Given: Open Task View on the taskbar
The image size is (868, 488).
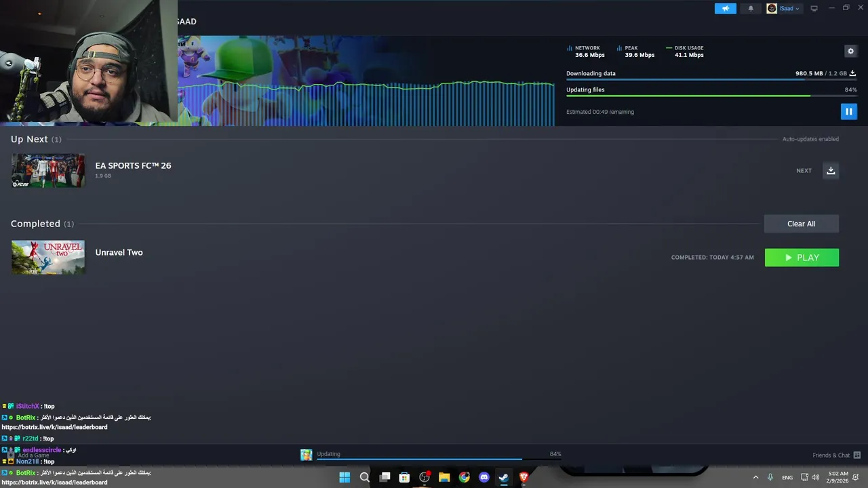Looking at the screenshot, I should point(384,477).
